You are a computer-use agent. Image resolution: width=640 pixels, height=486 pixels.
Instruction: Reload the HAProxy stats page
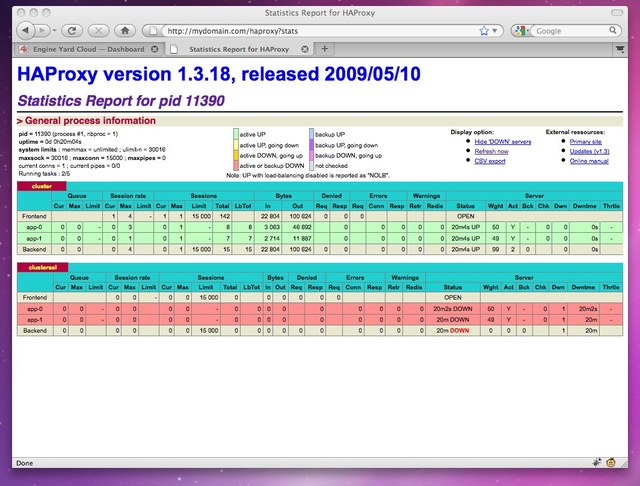75,30
